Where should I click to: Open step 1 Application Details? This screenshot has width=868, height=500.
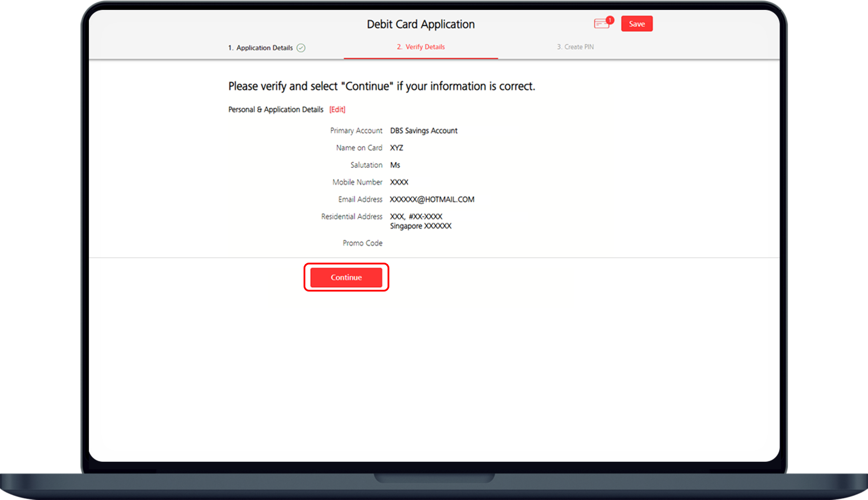pyautogui.click(x=260, y=48)
